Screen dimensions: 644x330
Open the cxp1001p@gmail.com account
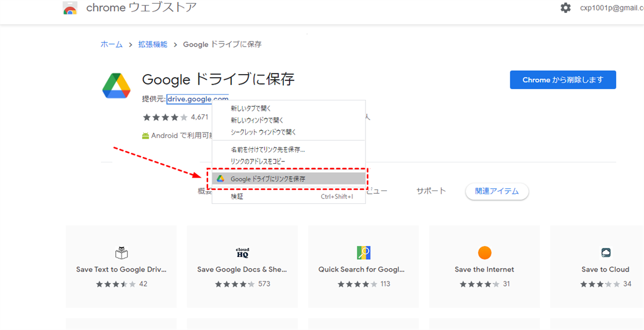click(612, 8)
